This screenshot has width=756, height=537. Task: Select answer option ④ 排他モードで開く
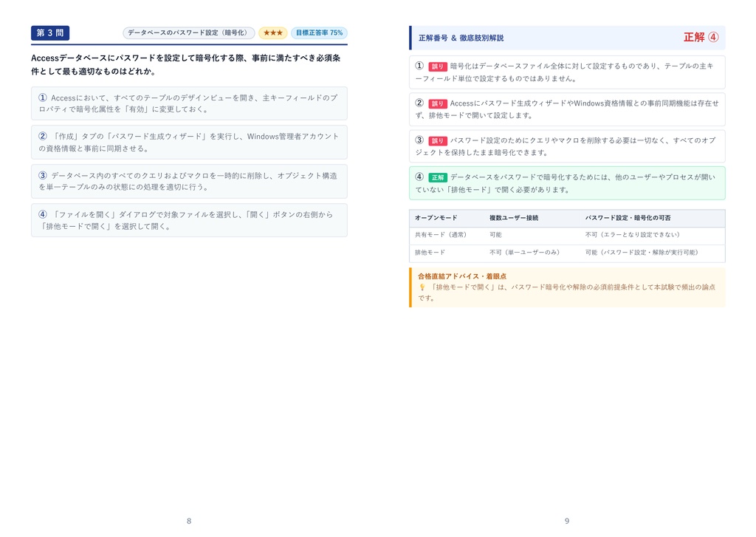[x=189, y=220]
